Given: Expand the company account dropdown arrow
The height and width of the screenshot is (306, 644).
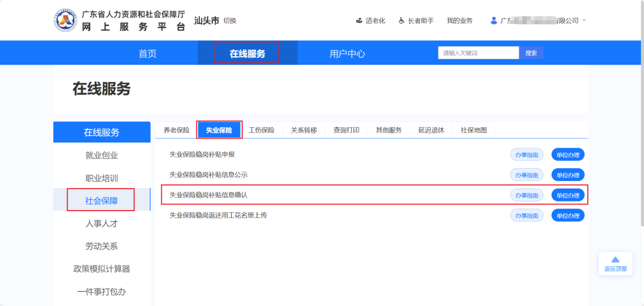Looking at the screenshot, I should [x=584, y=20].
